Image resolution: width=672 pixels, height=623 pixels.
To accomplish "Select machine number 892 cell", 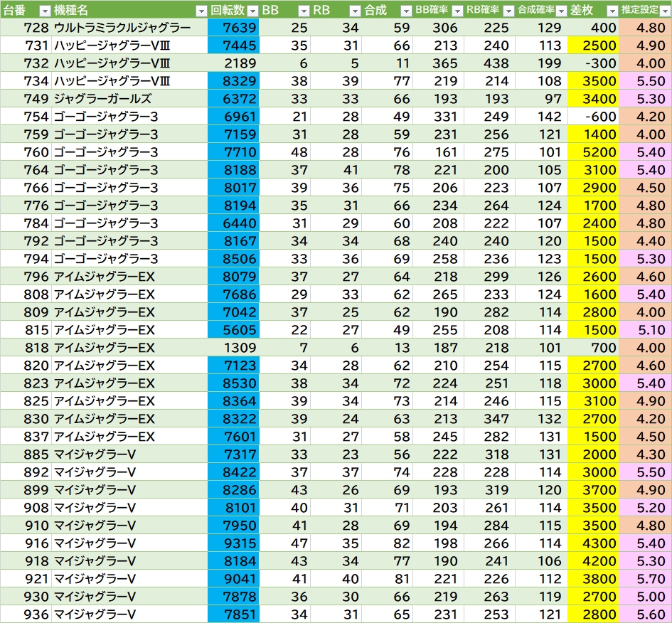I will 26,472.
